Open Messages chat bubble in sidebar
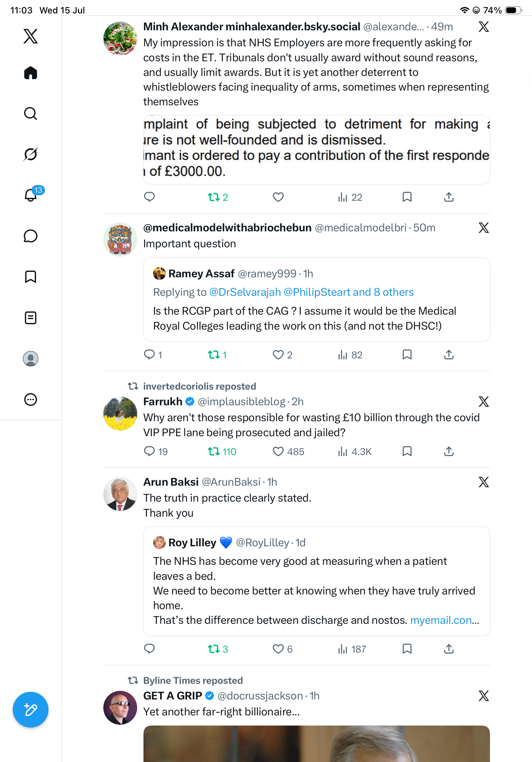 point(31,236)
